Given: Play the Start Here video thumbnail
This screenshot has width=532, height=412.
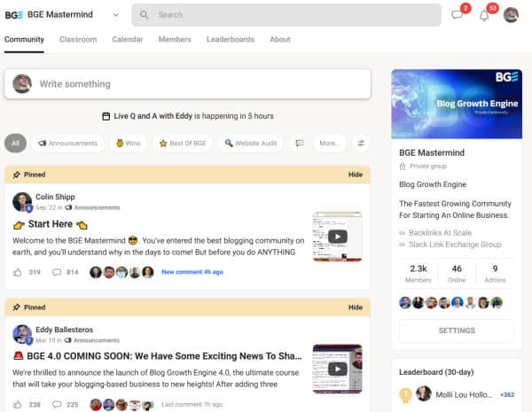Looking at the screenshot, I should (337, 237).
